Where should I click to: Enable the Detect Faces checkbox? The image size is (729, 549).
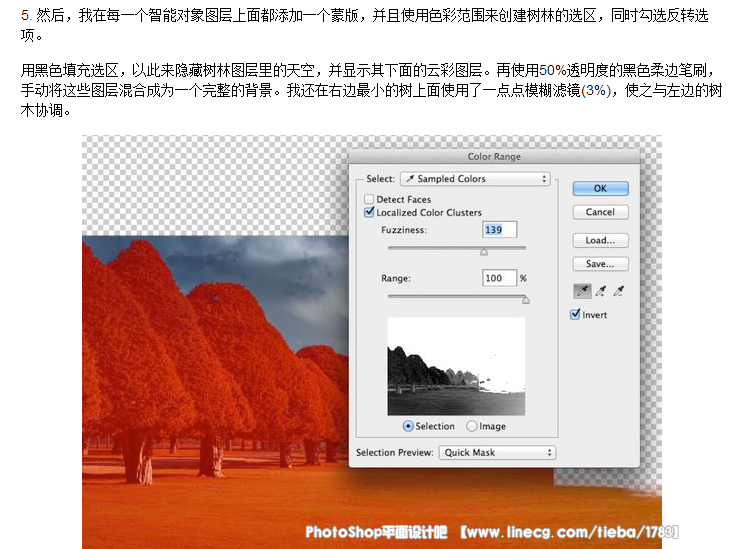click(x=370, y=200)
